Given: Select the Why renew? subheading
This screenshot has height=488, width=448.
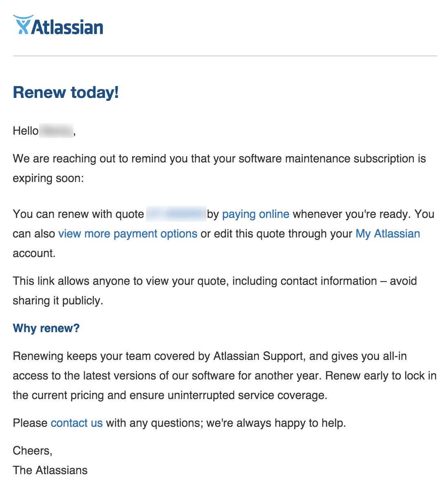Looking at the screenshot, I should [x=46, y=328].
